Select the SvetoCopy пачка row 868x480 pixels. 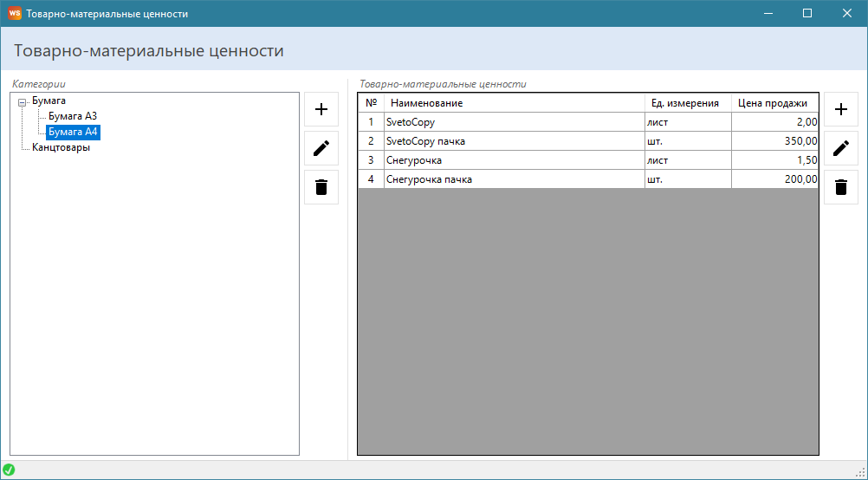pyautogui.click(x=515, y=141)
